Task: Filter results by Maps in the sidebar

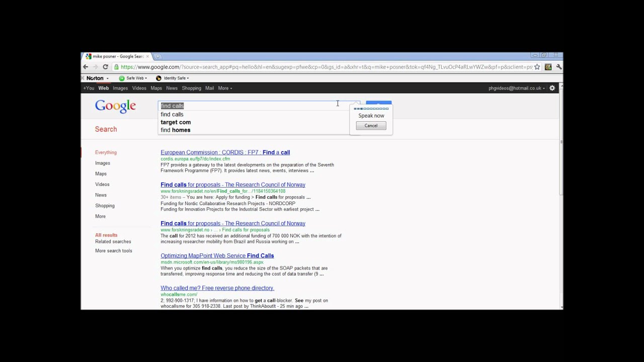Action: 101,173
